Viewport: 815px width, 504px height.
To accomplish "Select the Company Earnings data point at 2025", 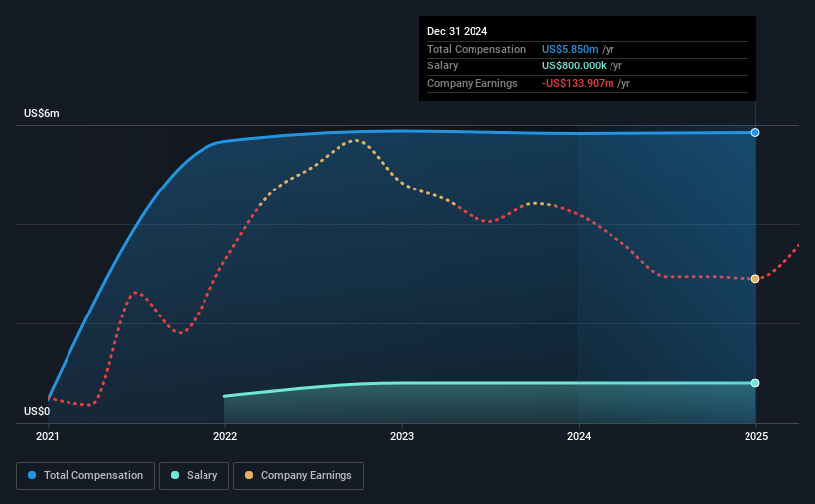I will tap(755, 279).
